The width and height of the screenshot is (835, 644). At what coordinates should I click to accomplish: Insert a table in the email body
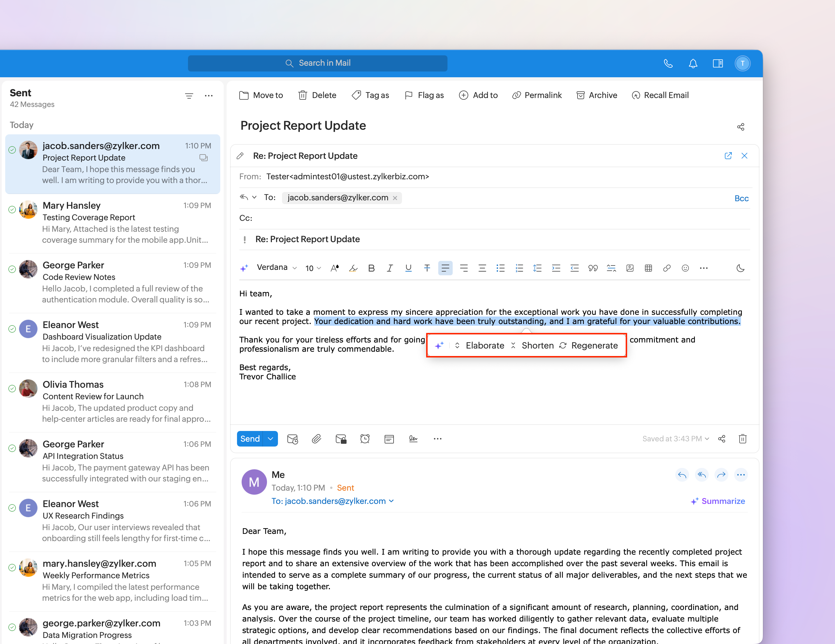click(648, 268)
